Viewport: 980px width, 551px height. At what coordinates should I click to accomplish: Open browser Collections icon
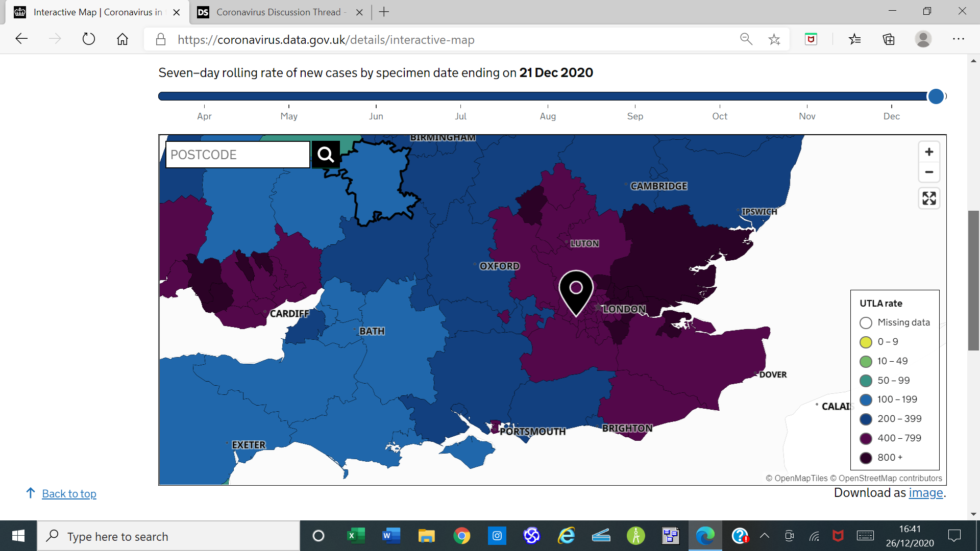(889, 39)
